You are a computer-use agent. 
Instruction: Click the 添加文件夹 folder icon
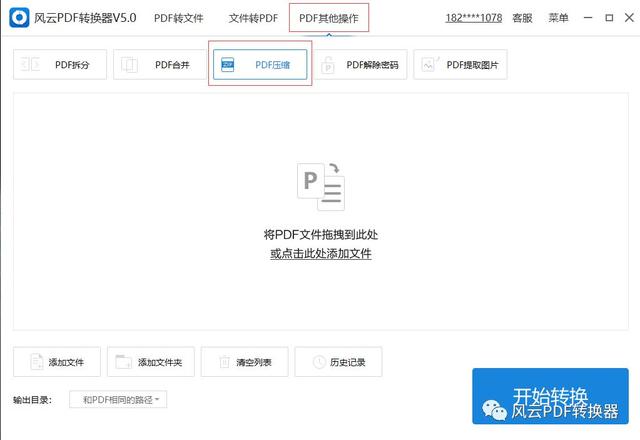(x=124, y=362)
